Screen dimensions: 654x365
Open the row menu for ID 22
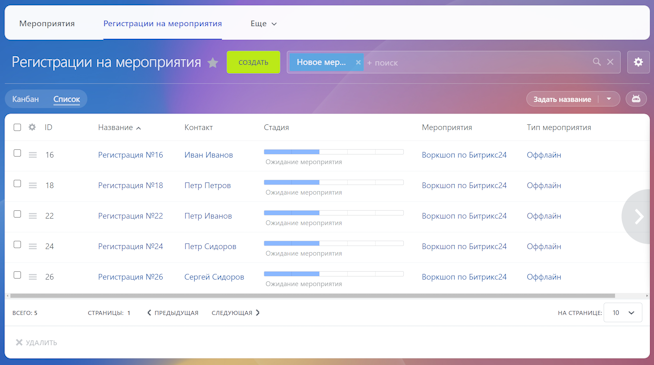33,216
